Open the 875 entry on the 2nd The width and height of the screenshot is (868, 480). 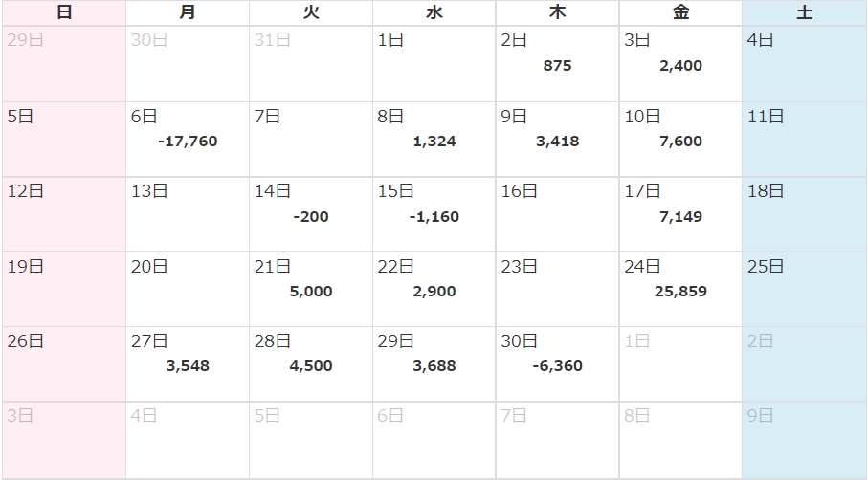556,66
